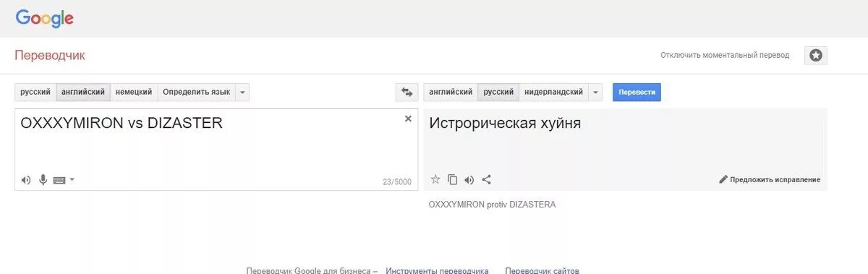
Task: Expand the source language list
Action: click(x=242, y=92)
